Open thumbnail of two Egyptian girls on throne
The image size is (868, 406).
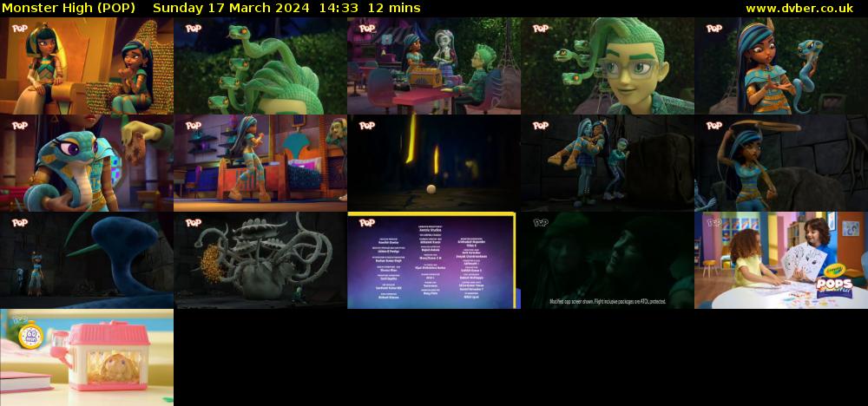tap(86, 66)
